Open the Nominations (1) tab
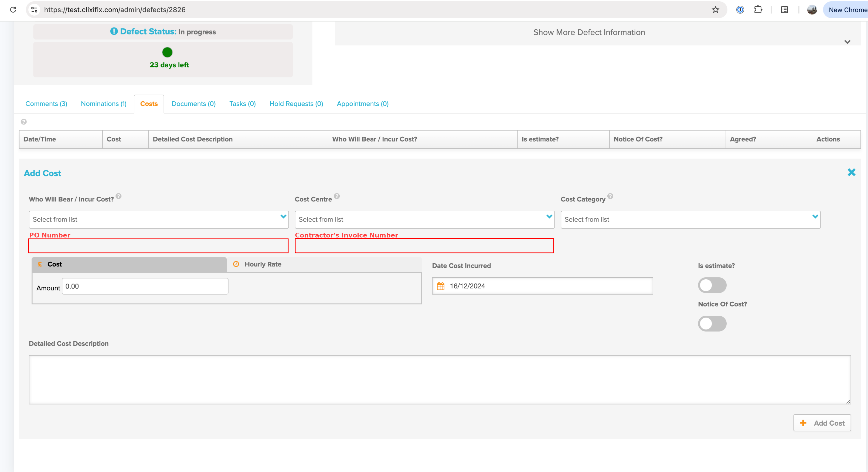868x472 pixels. (x=103, y=104)
